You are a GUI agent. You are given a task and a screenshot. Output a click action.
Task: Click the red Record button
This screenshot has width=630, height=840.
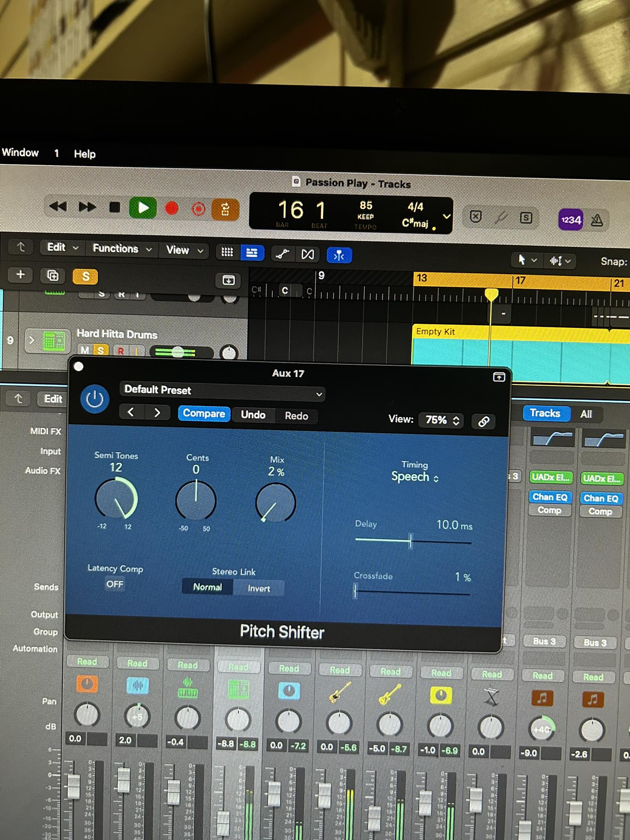click(x=171, y=208)
